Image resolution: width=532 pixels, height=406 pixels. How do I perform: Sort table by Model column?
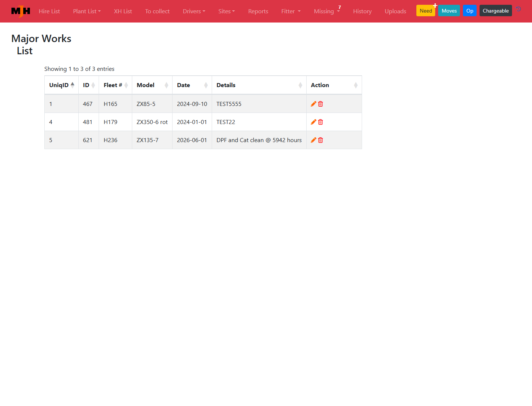(152, 85)
